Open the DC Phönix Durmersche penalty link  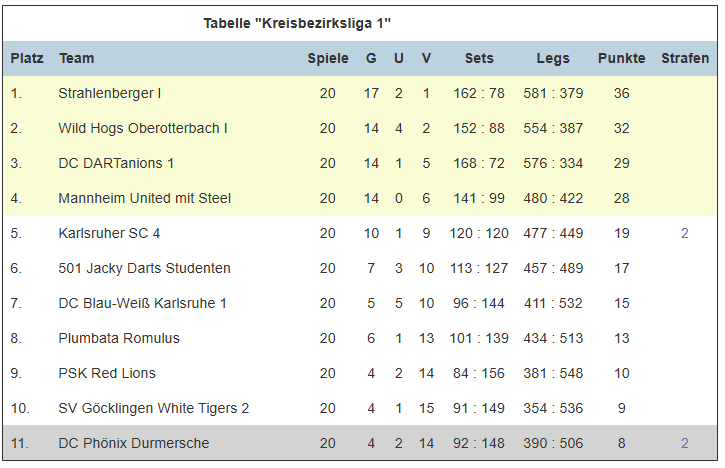pyautogui.click(x=684, y=443)
